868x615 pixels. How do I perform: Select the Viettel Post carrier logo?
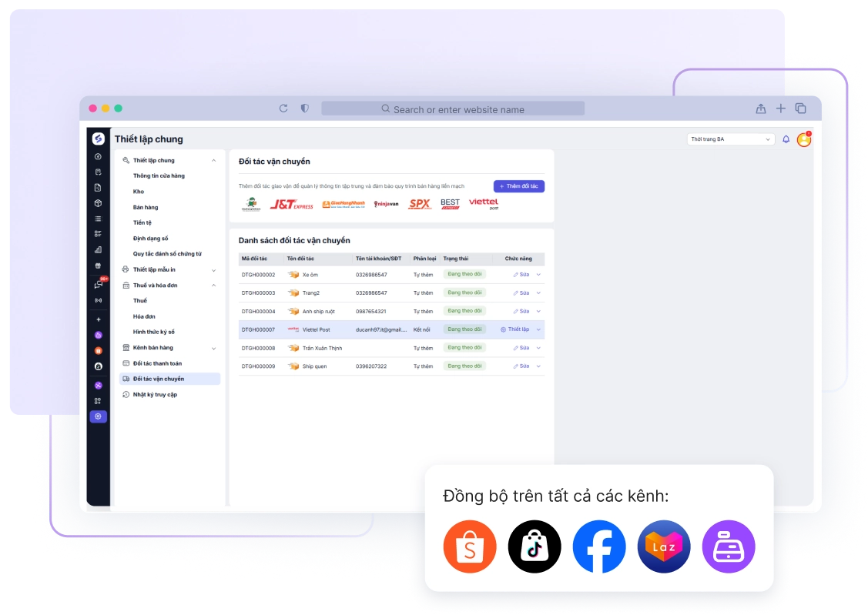[484, 203]
